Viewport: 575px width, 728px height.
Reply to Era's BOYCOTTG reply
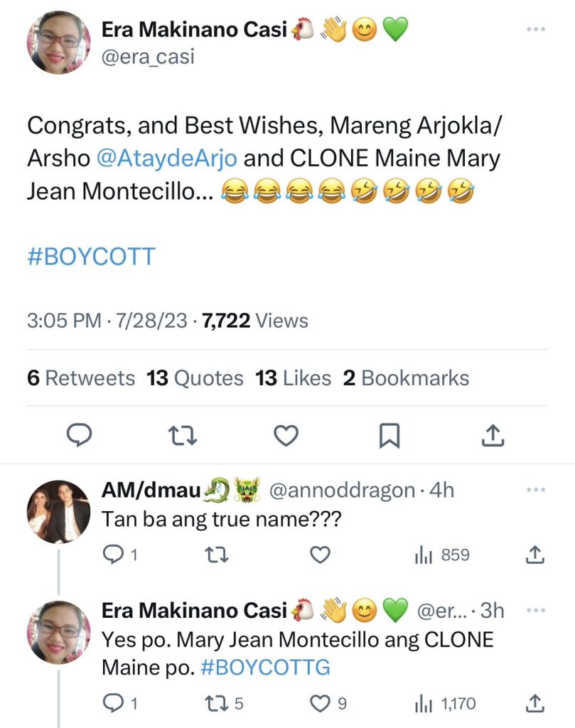pyautogui.click(x=114, y=704)
